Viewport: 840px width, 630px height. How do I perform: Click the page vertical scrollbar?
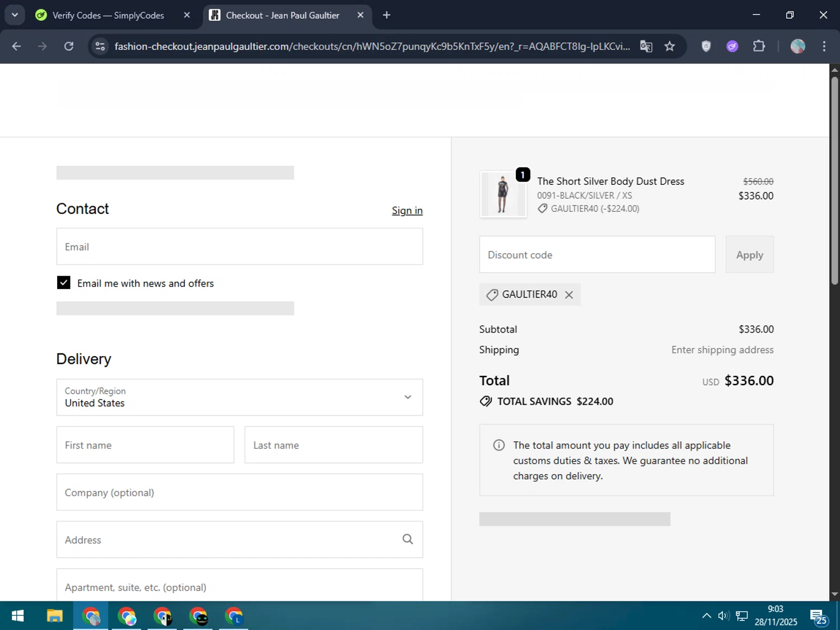click(x=834, y=181)
